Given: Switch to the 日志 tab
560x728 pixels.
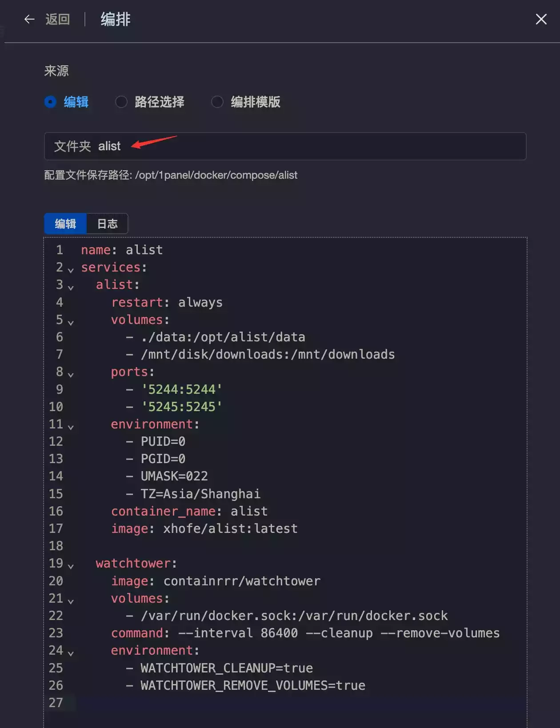Looking at the screenshot, I should click(108, 224).
